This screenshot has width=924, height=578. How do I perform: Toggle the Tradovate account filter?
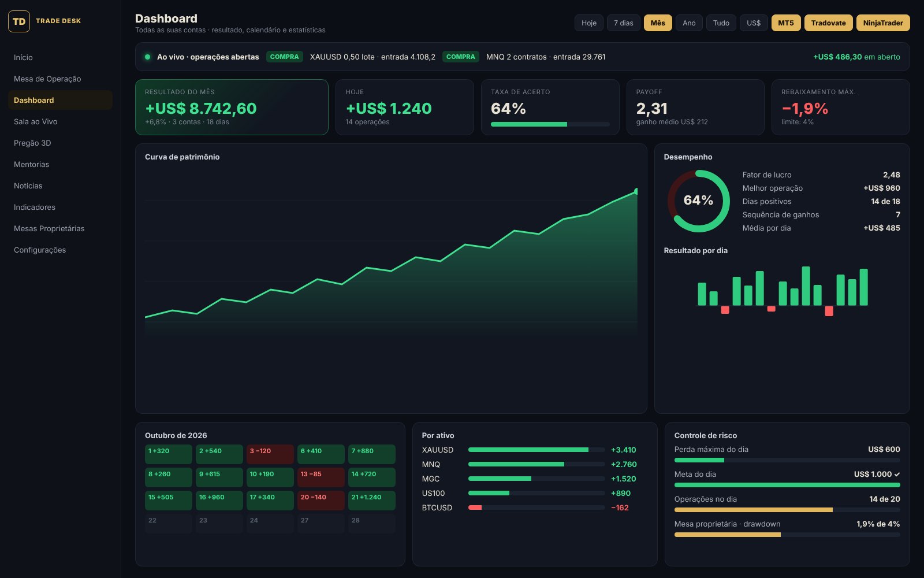[829, 23]
